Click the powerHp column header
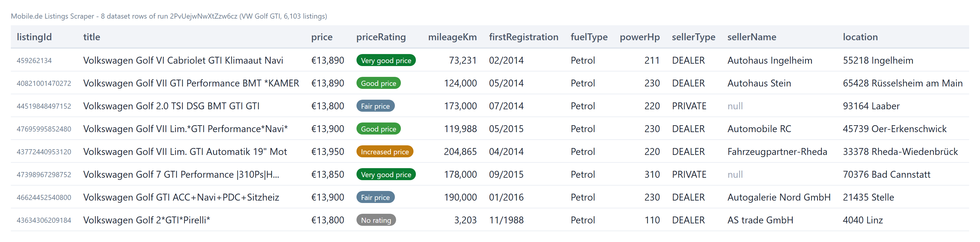980x242 pixels. (x=639, y=37)
